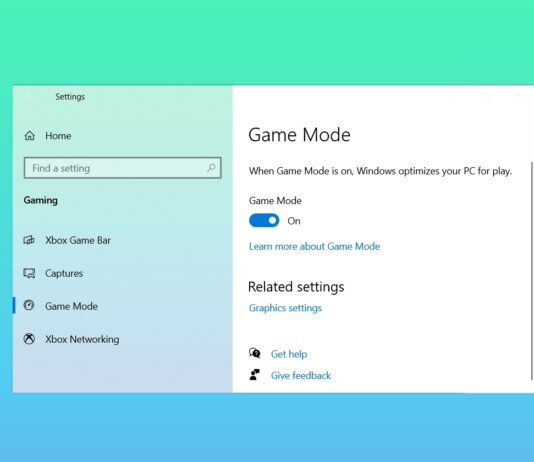Click the Game Mode page heading
Screen dimensions: 534x462
tap(299, 135)
